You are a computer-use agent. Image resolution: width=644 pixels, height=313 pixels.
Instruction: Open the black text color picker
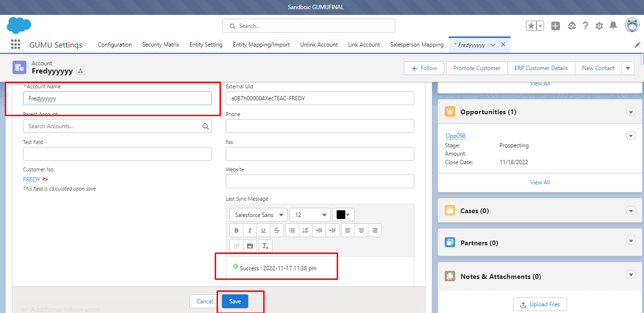tap(343, 215)
